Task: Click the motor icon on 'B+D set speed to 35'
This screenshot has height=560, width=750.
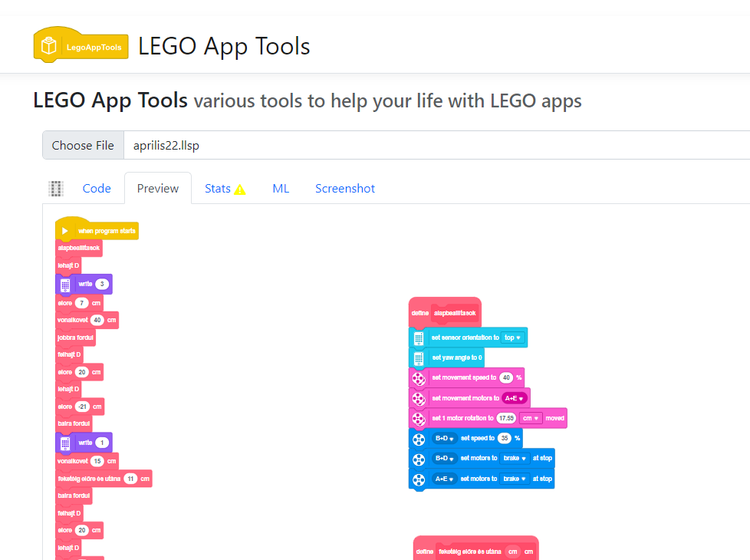Action: [419, 439]
